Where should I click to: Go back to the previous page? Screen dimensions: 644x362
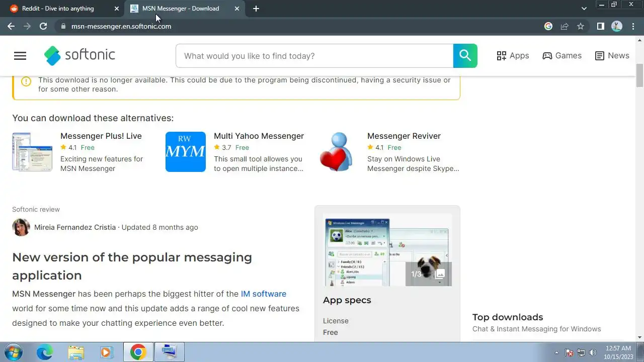[11, 26]
